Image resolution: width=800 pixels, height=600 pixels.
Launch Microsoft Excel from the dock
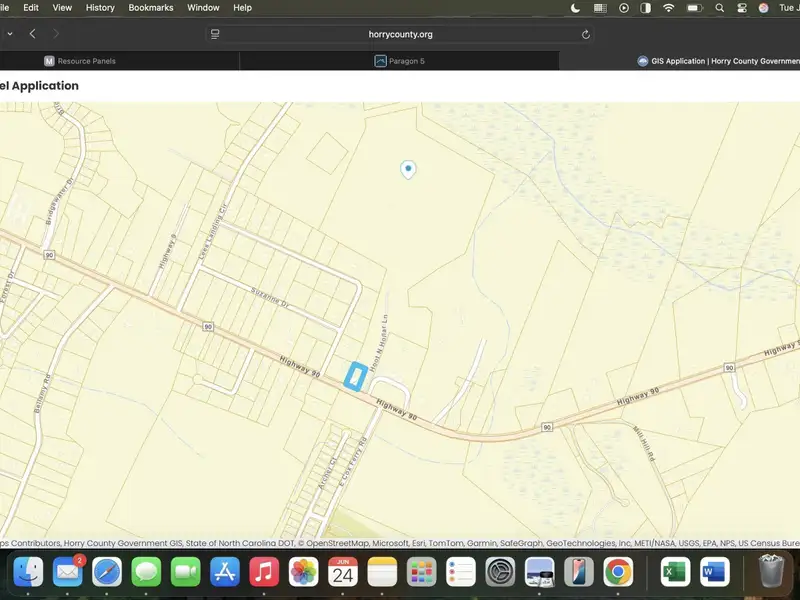point(676,572)
